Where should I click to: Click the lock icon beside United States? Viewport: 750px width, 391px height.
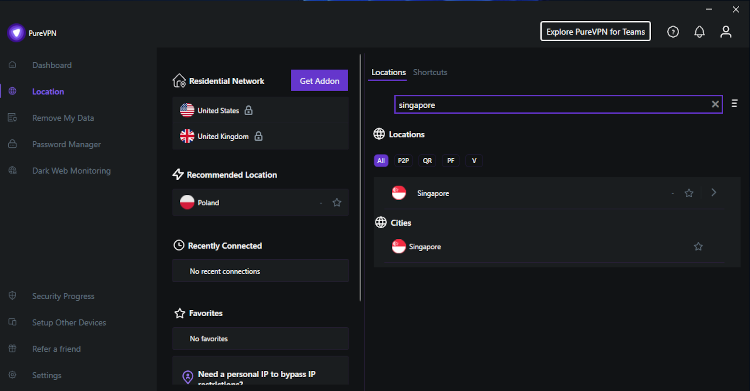coord(249,110)
